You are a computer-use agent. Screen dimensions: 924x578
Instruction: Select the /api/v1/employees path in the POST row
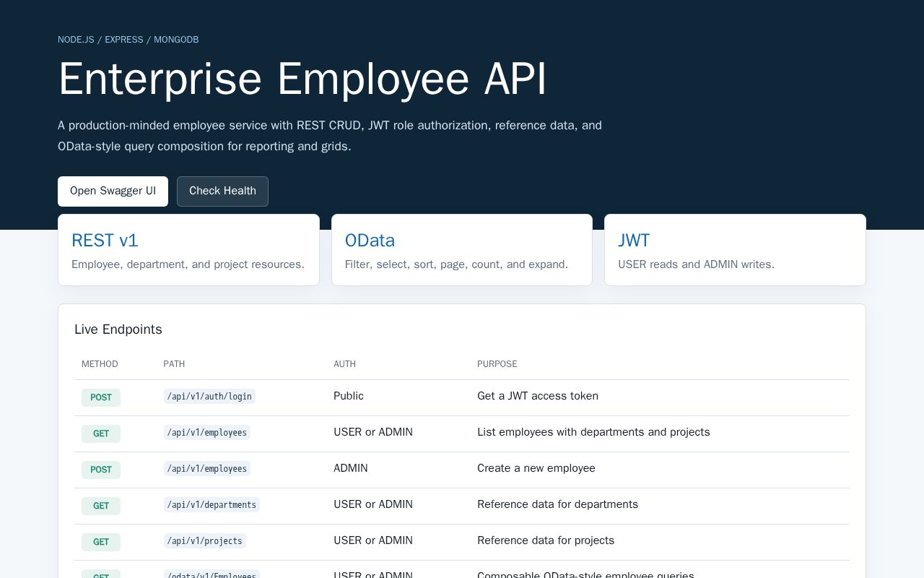coord(207,468)
